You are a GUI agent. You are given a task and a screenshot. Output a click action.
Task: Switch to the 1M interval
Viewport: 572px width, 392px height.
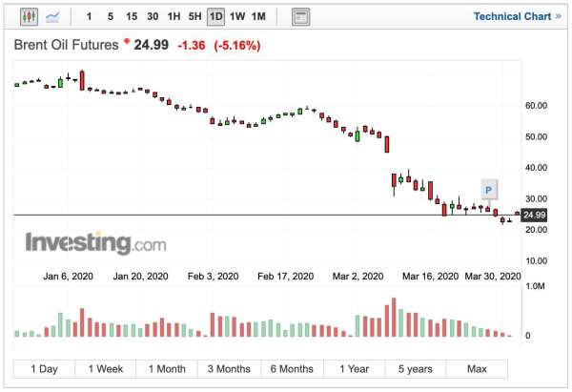click(x=258, y=16)
